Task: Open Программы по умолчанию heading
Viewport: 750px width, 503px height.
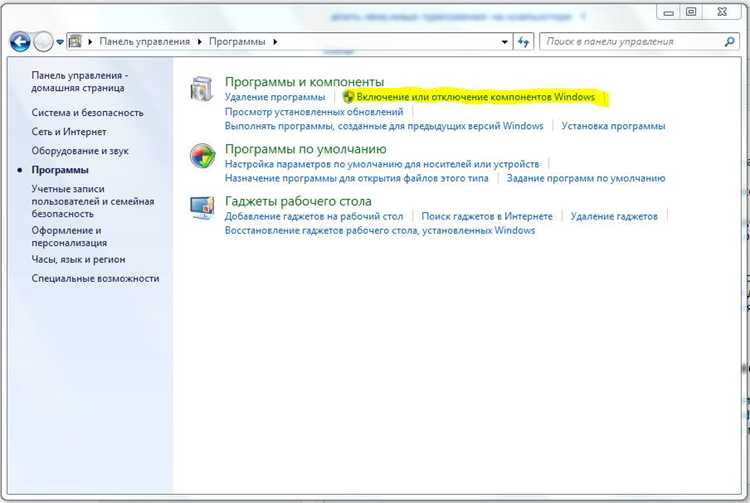Action: pos(306,149)
